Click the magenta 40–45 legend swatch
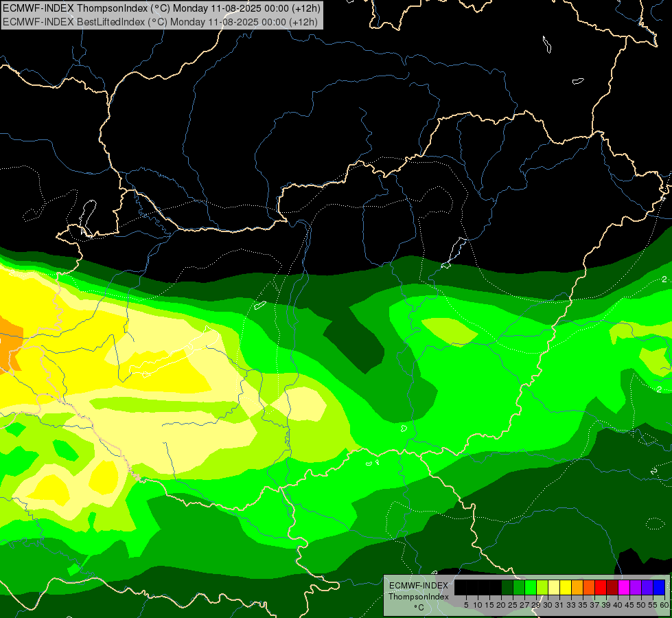This screenshot has height=618, width=672. click(x=624, y=587)
